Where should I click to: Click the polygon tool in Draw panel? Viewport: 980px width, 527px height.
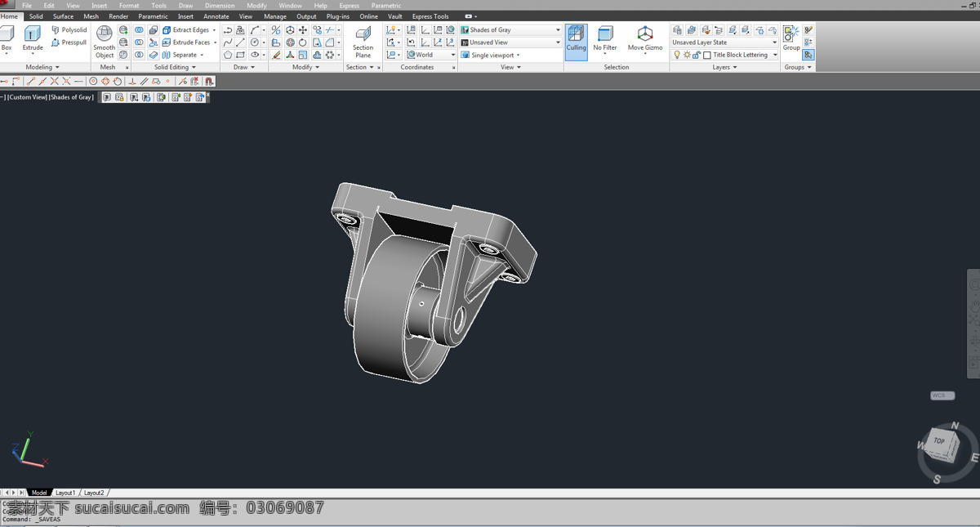tap(228, 55)
